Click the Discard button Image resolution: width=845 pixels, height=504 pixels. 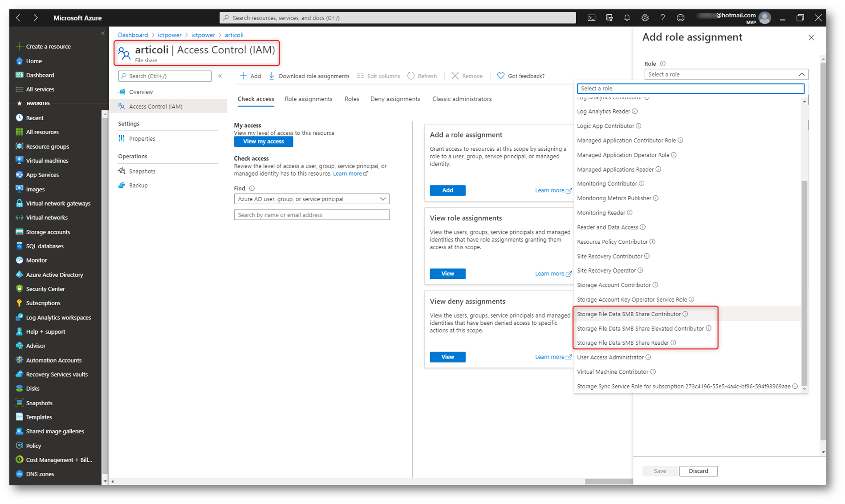[x=698, y=471]
